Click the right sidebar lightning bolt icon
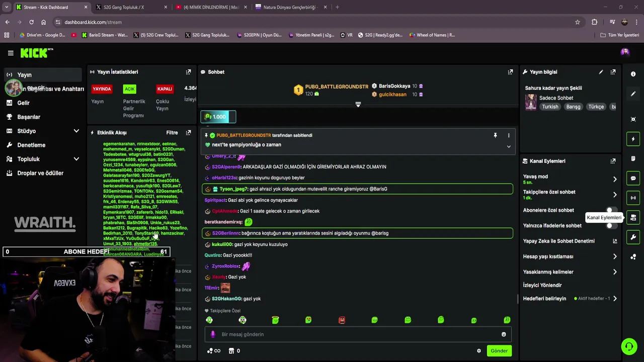The height and width of the screenshot is (362, 644). (633, 139)
